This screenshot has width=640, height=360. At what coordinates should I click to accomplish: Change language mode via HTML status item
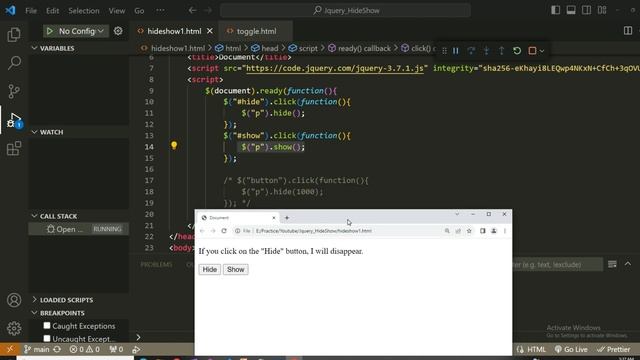[536, 349]
